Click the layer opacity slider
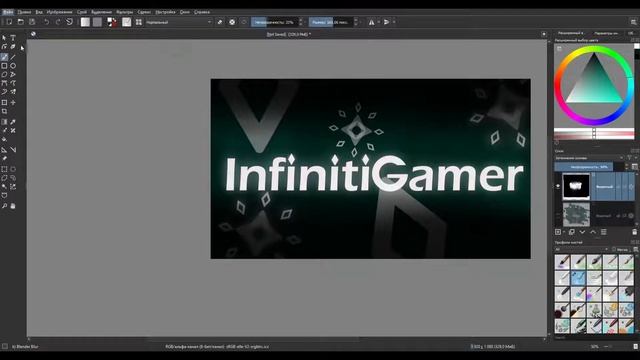The image size is (640, 360). (x=589, y=167)
